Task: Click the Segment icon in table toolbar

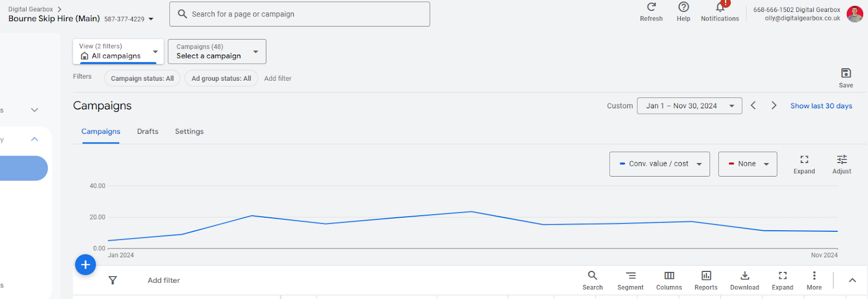Action: click(630, 276)
